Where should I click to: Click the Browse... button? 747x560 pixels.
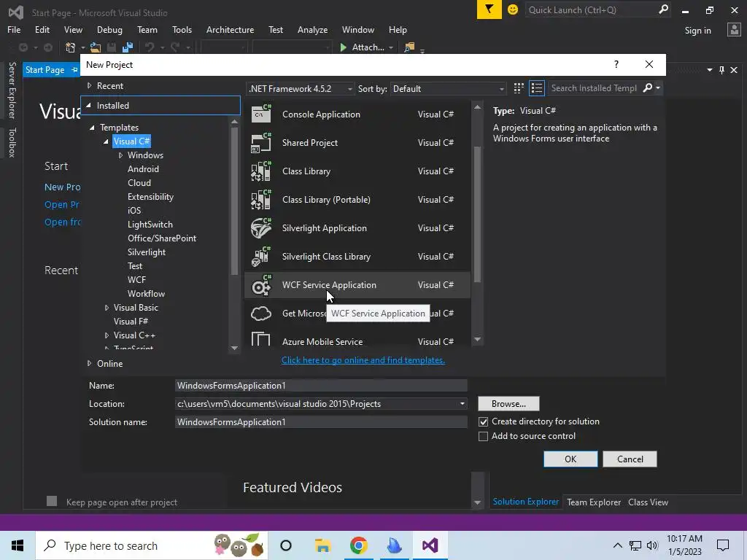[508, 404]
